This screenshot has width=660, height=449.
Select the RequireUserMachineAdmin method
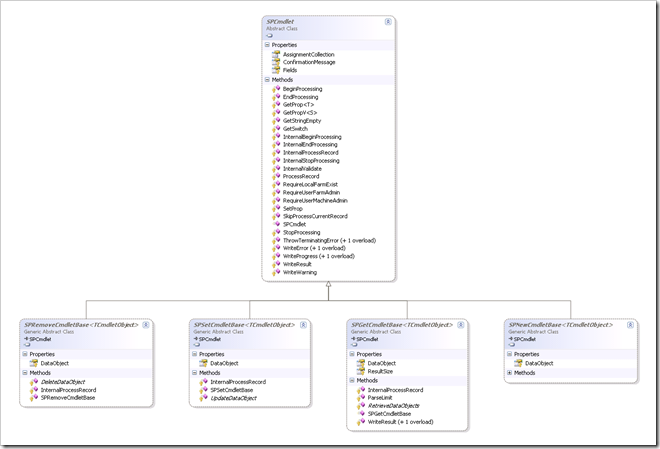click(315, 200)
